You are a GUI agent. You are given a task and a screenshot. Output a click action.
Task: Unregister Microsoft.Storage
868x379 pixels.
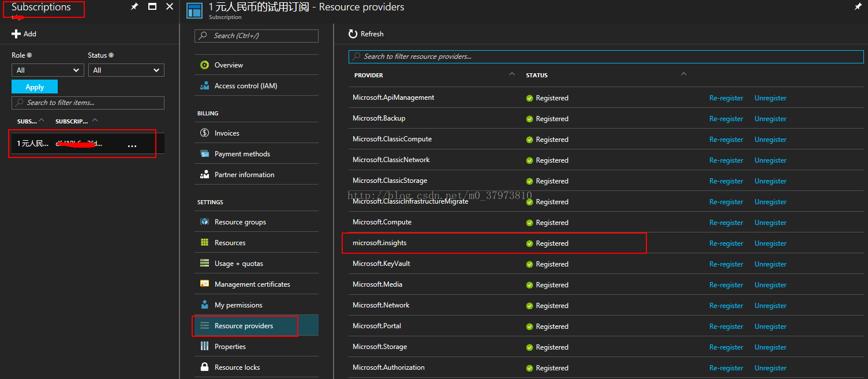tap(770, 347)
